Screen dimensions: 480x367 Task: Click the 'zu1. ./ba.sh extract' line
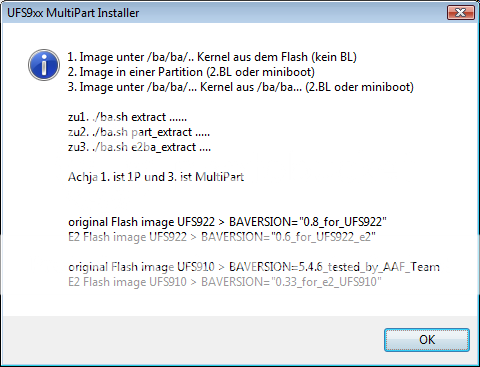(x=127, y=117)
